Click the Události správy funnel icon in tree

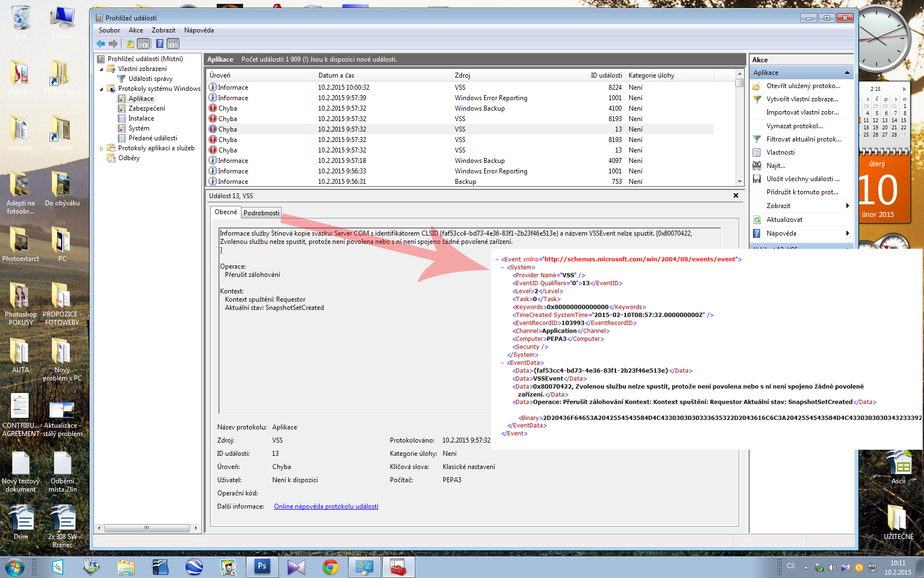tap(122, 79)
